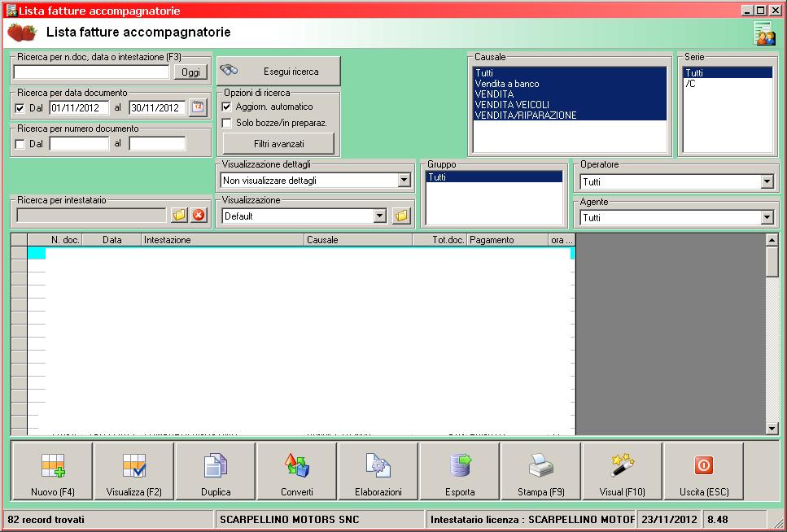Viewport: 787px width, 532px height.
Task: Uncheck the Aggiorn. automatico checkbox
Action: coord(227,107)
